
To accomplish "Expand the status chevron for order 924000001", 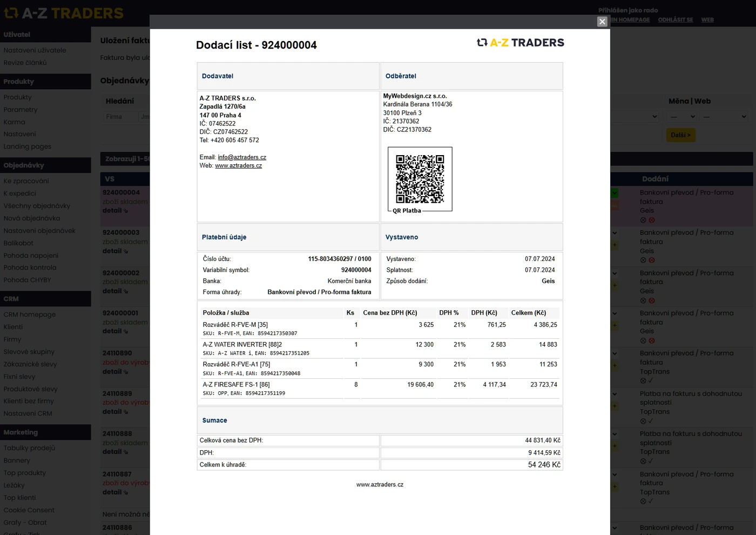I will pyautogui.click(x=615, y=313).
